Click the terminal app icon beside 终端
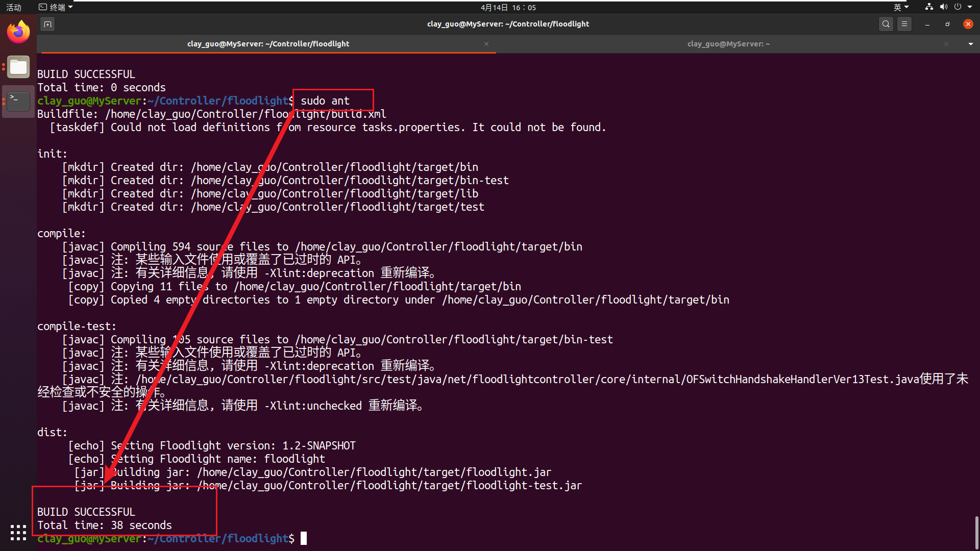The height and width of the screenshot is (551, 980). [x=42, y=7]
